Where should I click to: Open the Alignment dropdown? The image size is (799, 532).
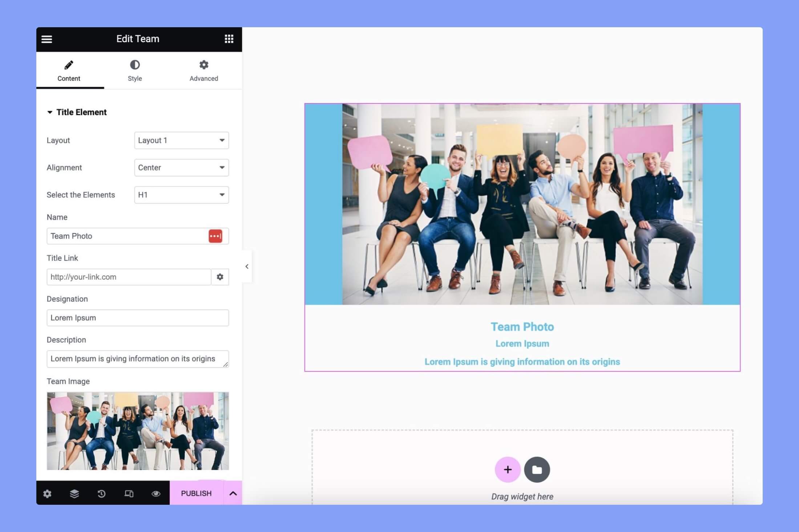pos(180,167)
